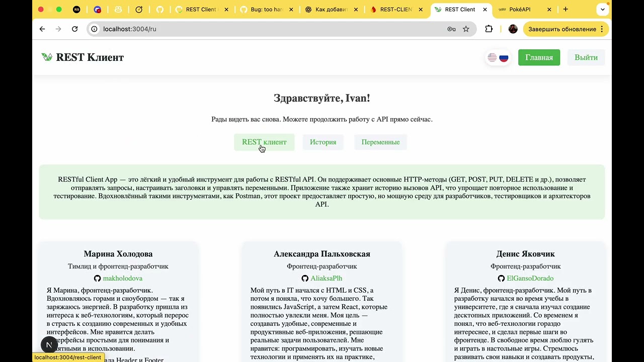Image resolution: width=644 pixels, height=362 pixels.
Task: Click the Денис Яковчик name heading
Action: click(x=526, y=254)
